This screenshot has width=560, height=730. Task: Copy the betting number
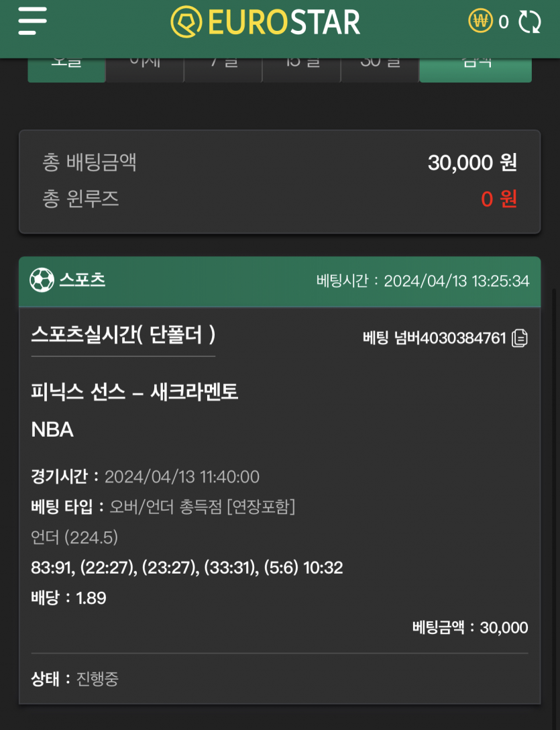(x=520, y=338)
